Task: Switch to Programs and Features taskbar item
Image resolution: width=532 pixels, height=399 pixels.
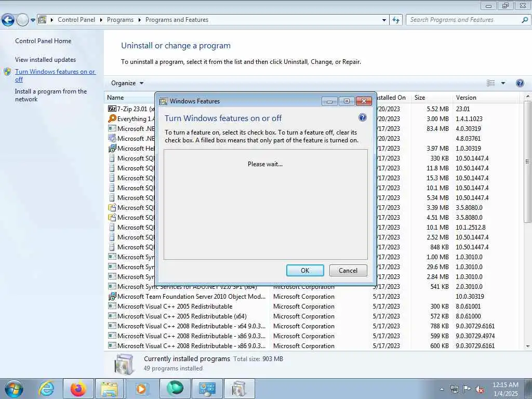Action: click(239, 389)
